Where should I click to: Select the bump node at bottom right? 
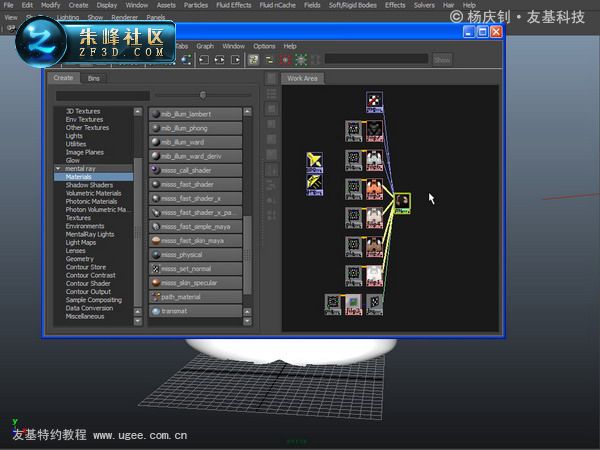point(374,305)
